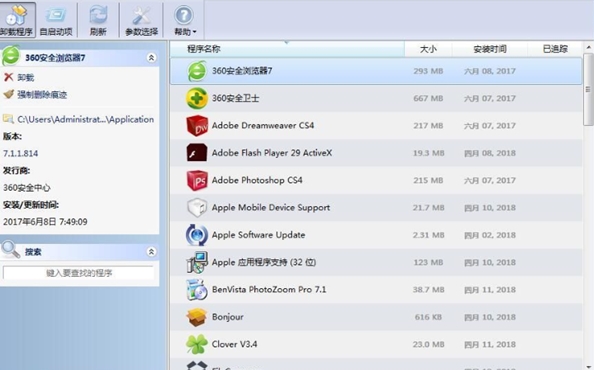Click 强制删除痕迹 force remove traces
This screenshot has height=370, width=594.
35,94
